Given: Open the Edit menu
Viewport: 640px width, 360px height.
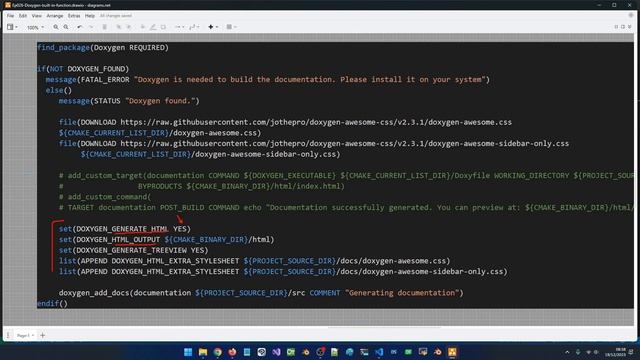Looking at the screenshot, I should coord(23,16).
